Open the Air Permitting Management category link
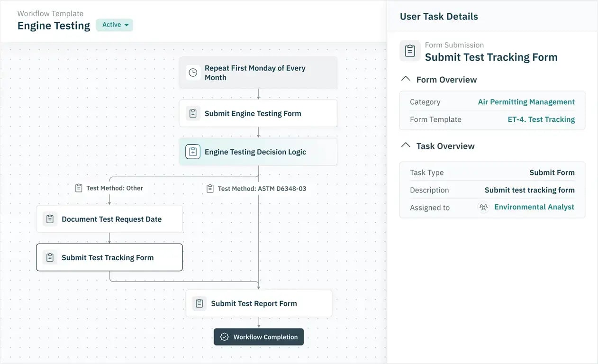The height and width of the screenshot is (364, 598). coord(526,102)
